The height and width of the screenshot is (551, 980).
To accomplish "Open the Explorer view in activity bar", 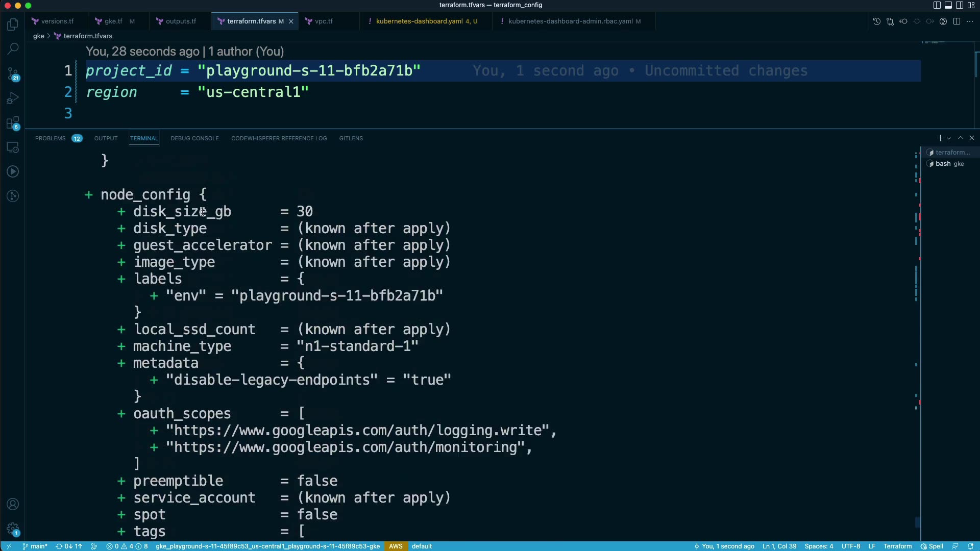I will [13, 24].
